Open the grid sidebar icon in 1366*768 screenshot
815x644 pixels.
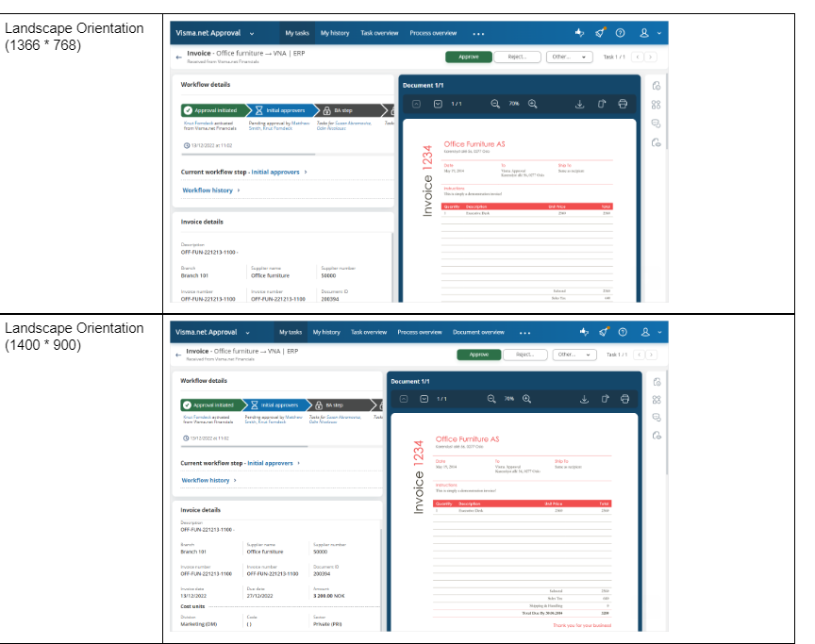click(x=656, y=105)
